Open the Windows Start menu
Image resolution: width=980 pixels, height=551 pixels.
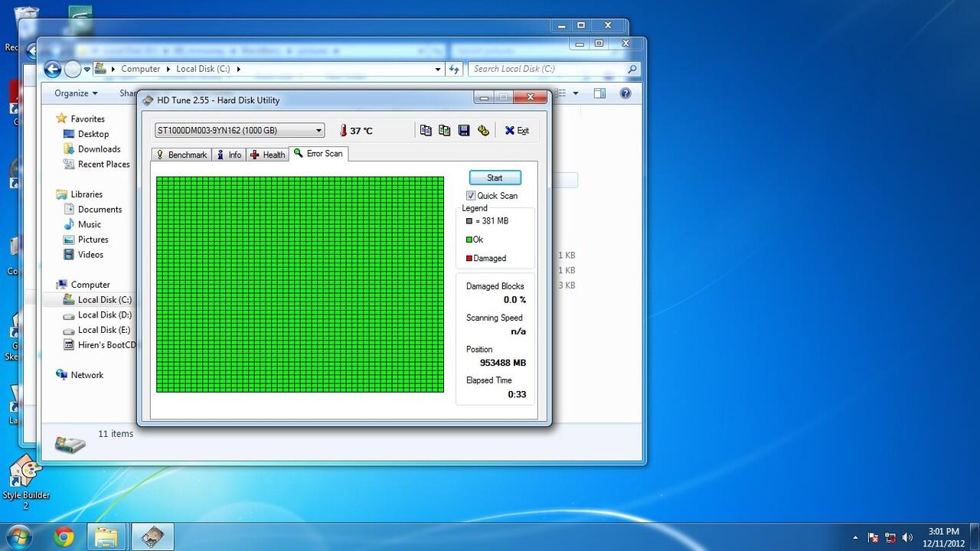[x=18, y=536]
